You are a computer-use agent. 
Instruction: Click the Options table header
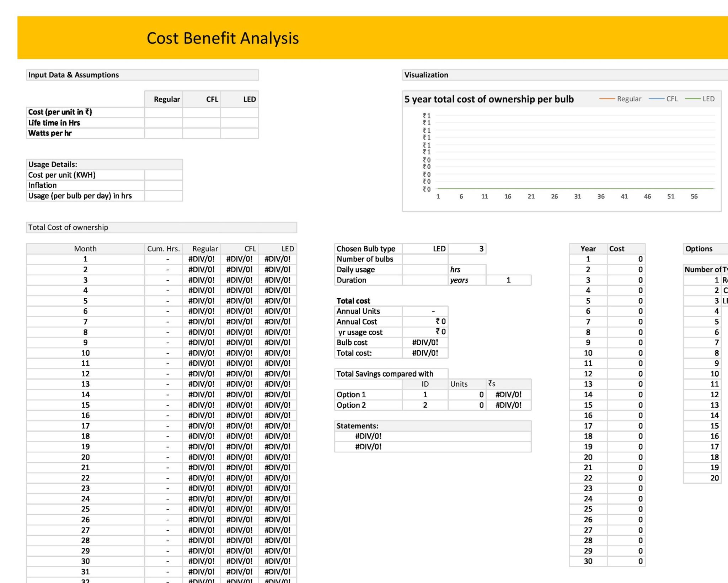[x=699, y=249]
